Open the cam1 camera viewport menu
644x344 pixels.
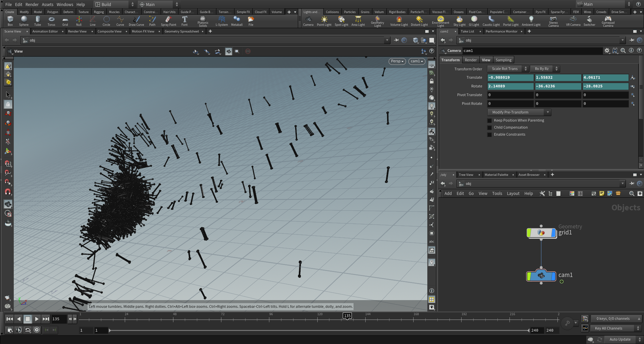coord(417,61)
